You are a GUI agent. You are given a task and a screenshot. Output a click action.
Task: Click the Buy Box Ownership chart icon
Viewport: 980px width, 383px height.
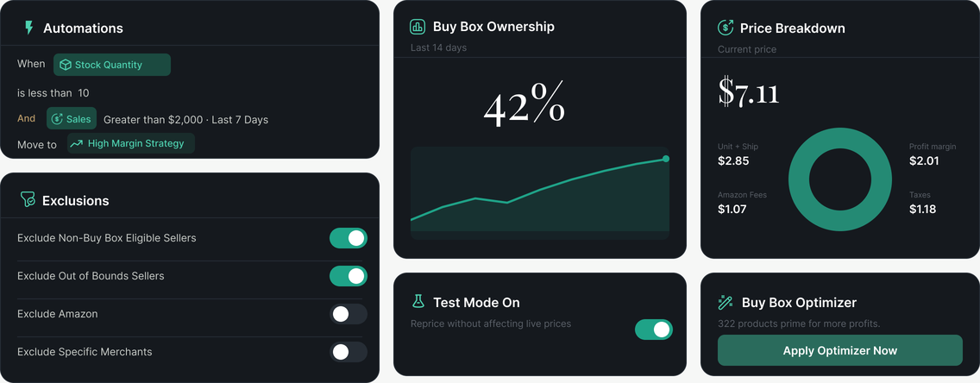pyautogui.click(x=417, y=26)
